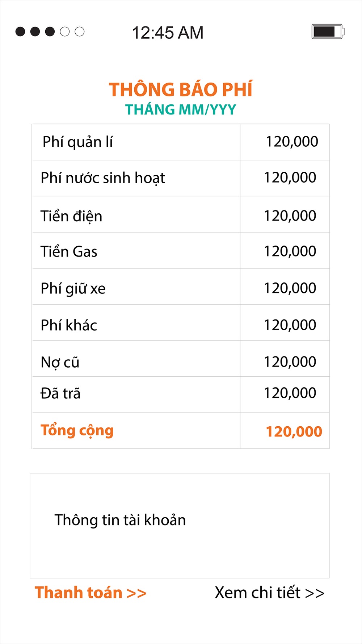Click the THÔNG BÁO PHÍ heading

tap(181, 89)
